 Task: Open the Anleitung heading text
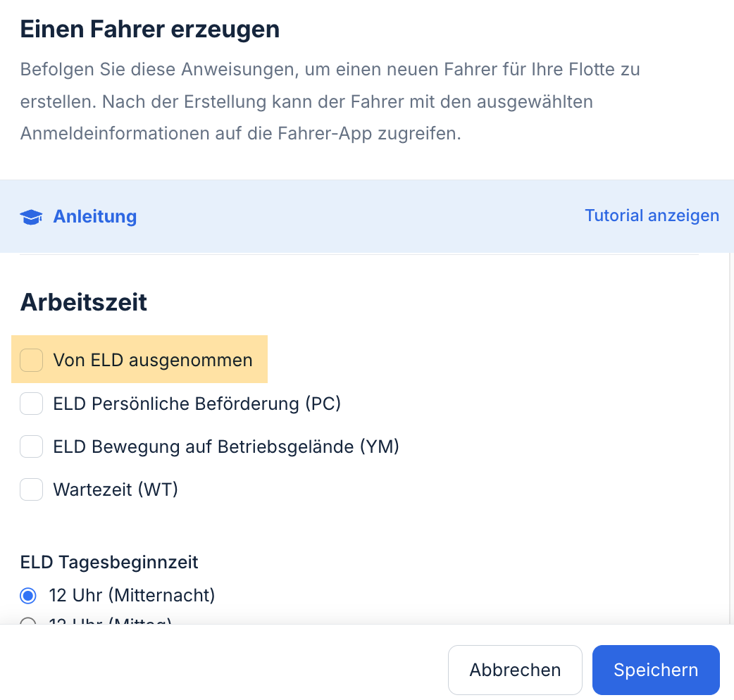95,216
